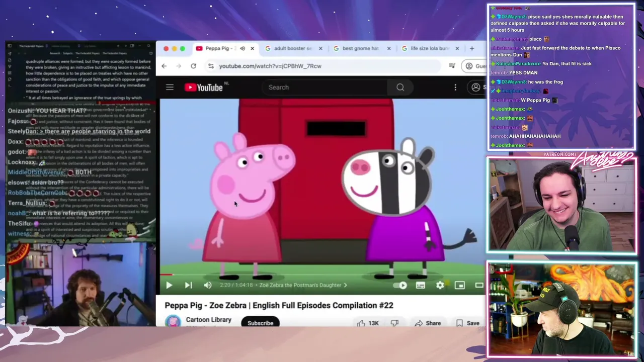644x362 pixels.
Task: Switch to 'best gnome hat' tab
Action: pyautogui.click(x=360, y=48)
